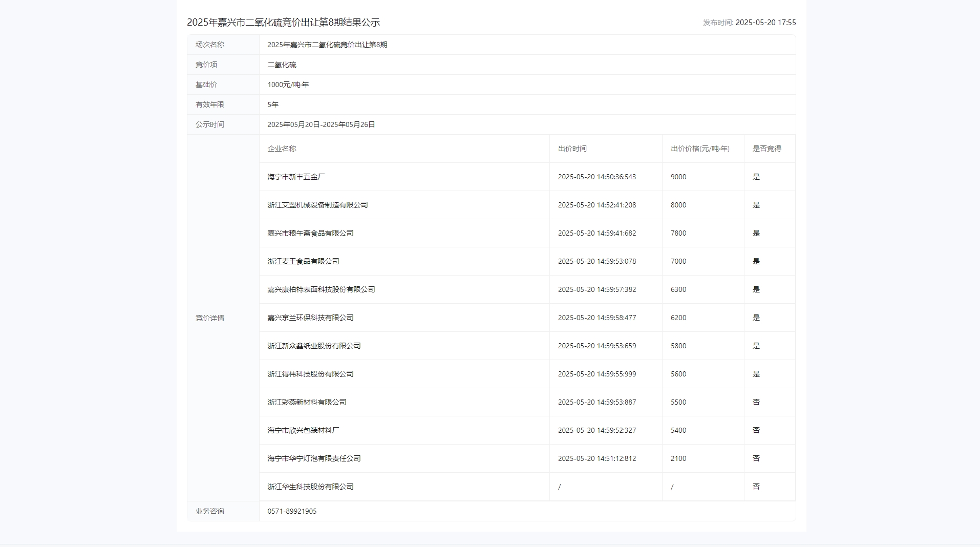This screenshot has height=547, width=980.
Task: Click the 业务咨询 label
Action: coord(210,511)
